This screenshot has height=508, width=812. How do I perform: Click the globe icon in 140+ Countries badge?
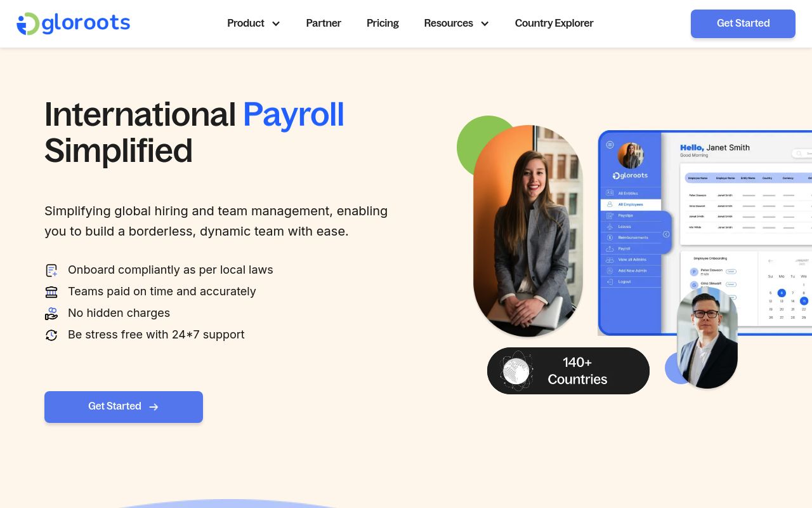coord(516,371)
